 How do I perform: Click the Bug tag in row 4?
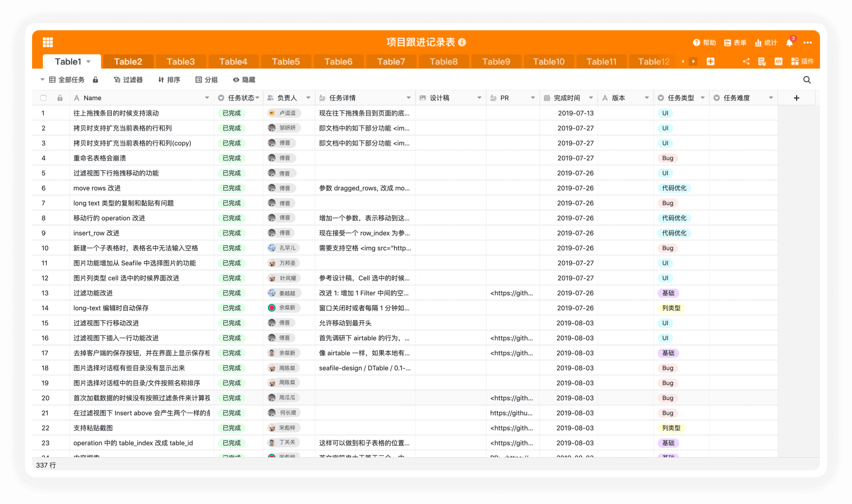[668, 158]
